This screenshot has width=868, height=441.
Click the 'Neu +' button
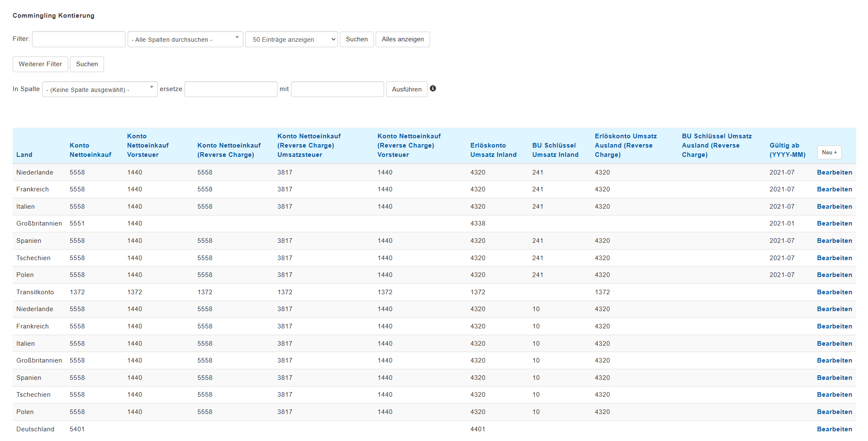coord(829,153)
